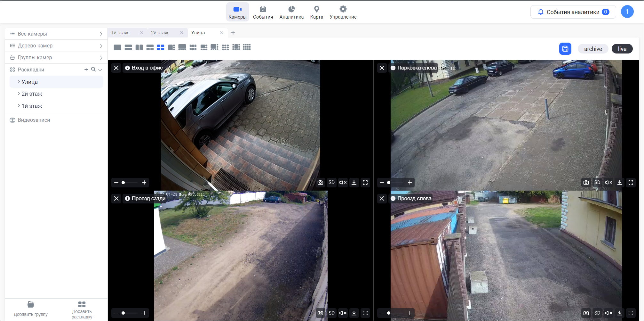The width and height of the screenshot is (644, 321).
Task: Expand the 2й этаж layout item
Action: (19, 94)
